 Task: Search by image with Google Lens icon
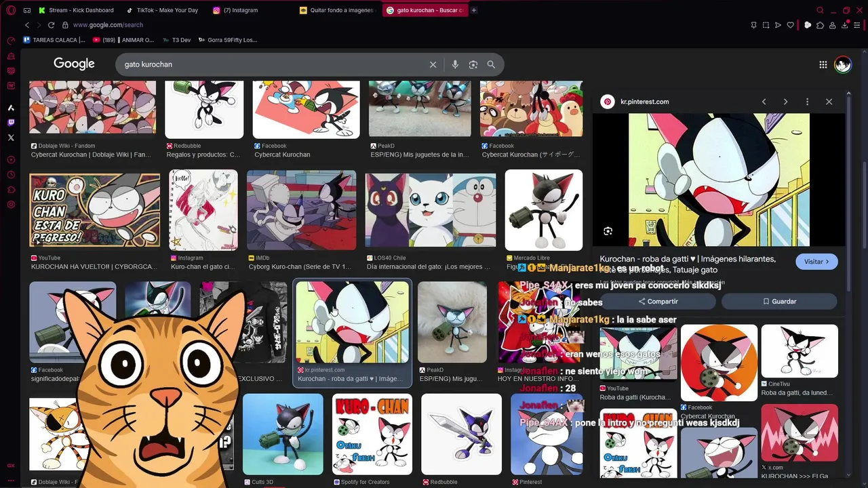click(x=473, y=64)
